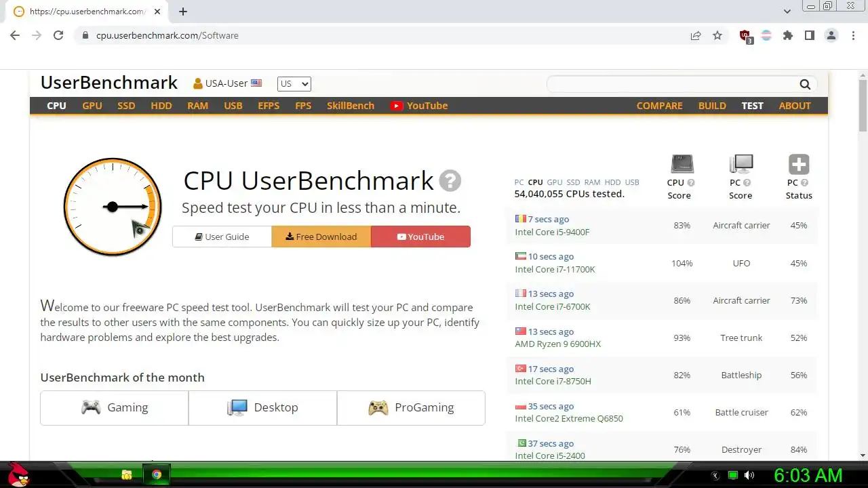Open AMD Ryzen 9 6900HX result
The height and width of the screenshot is (488, 868).
point(557,344)
